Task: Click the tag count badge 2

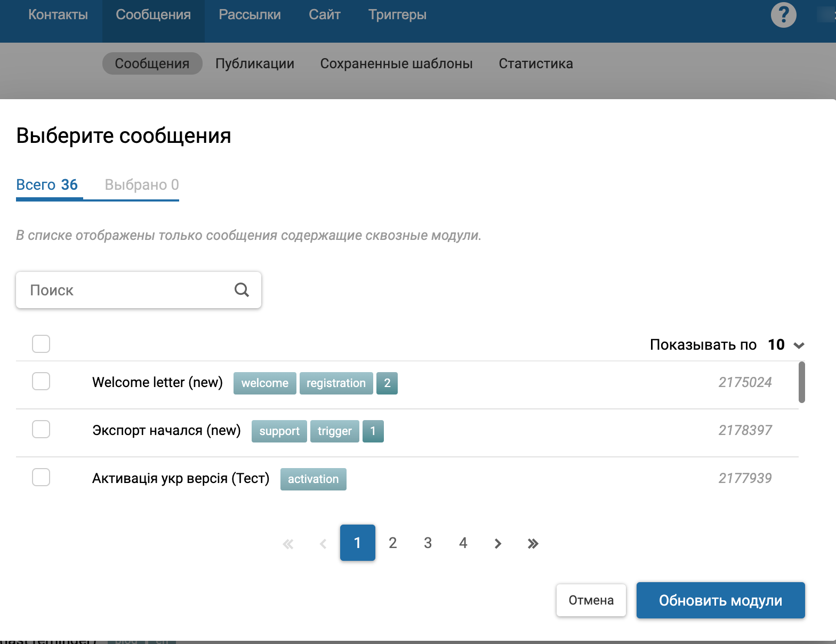Action: pos(387,383)
